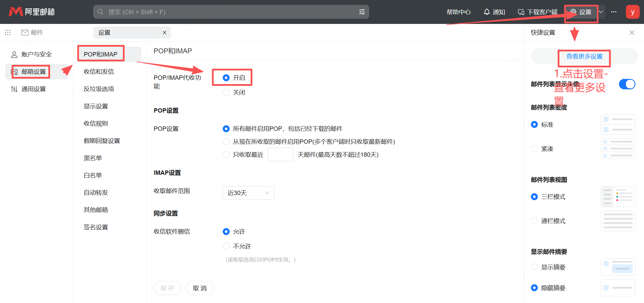Click the notification bell icon
Screen dimensions: 644x303
point(487,12)
